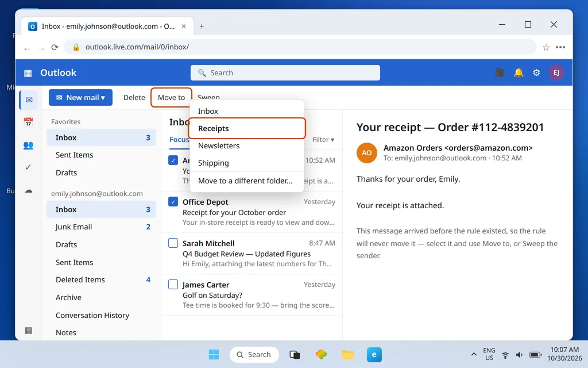Select the Sarah Mitchell message checkbox

[173, 243]
